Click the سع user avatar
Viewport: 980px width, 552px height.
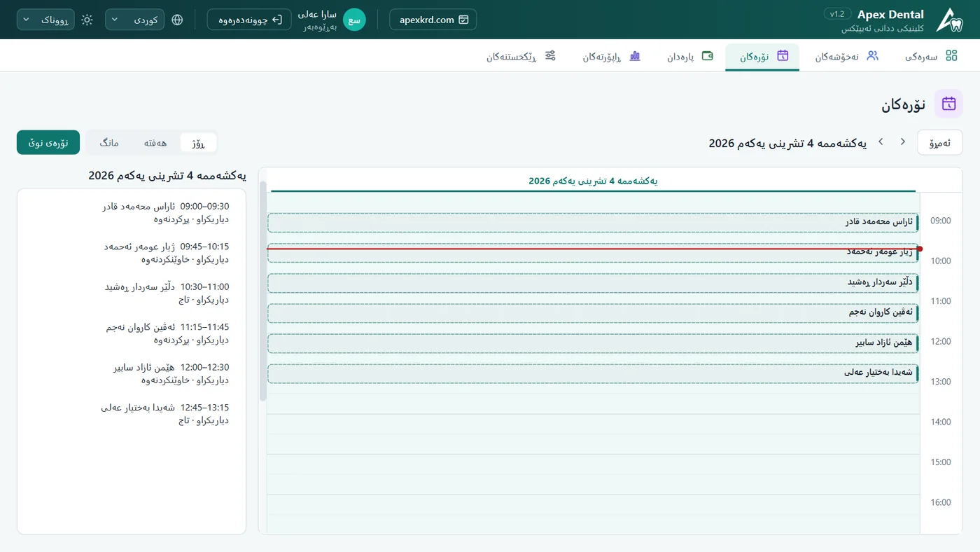pyautogui.click(x=354, y=20)
